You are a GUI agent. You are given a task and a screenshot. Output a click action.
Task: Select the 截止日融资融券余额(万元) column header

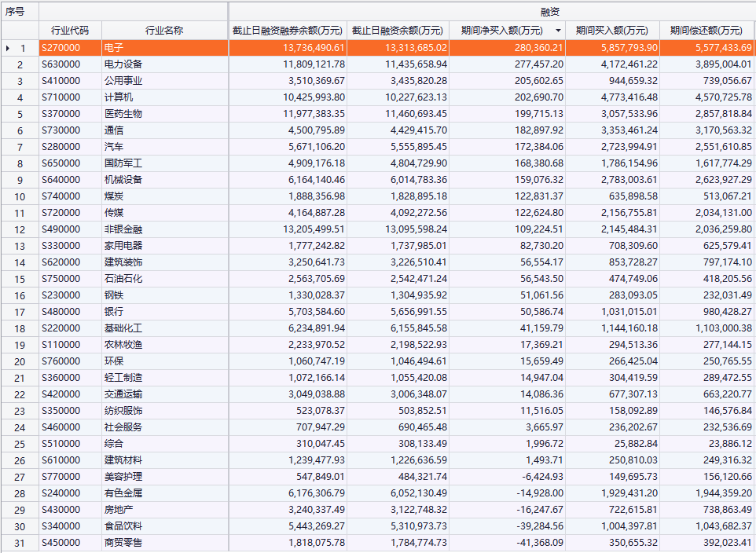point(288,31)
